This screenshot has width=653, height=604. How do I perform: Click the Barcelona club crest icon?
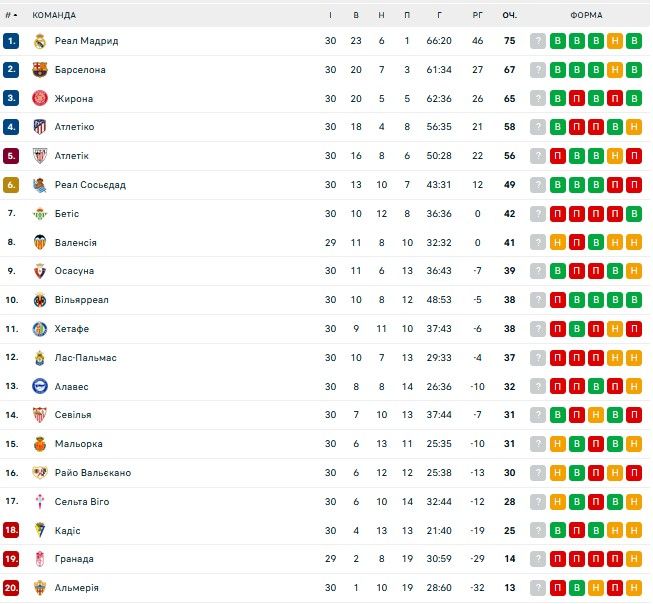pos(40,70)
